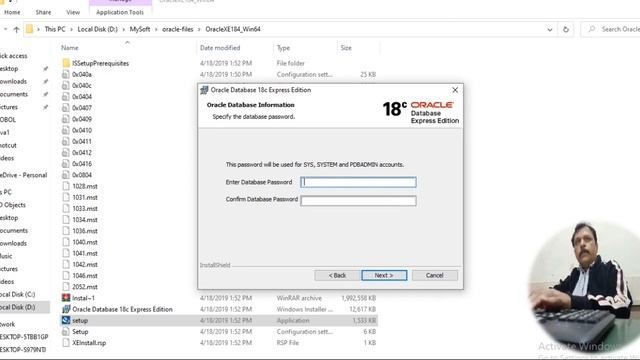This screenshot has width=640, height=360.
Task: Open Music folder in sidebar
Action: tap(6, 256)
